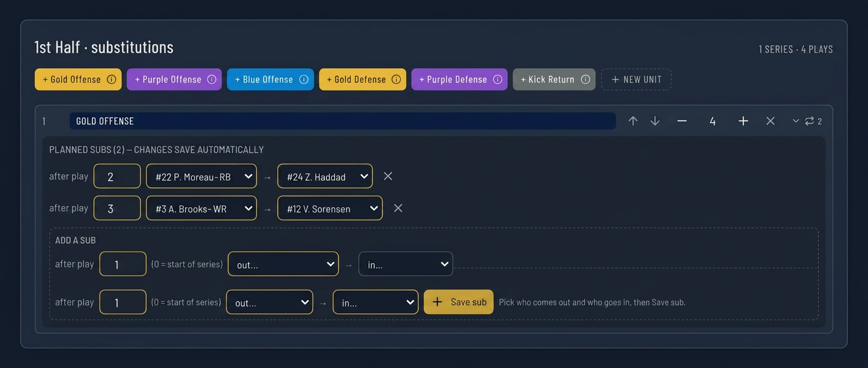The image size is (868, 368).
Task: Open the #3 A. Brooks-WR dropdown
Action: [x=202, y=208]
